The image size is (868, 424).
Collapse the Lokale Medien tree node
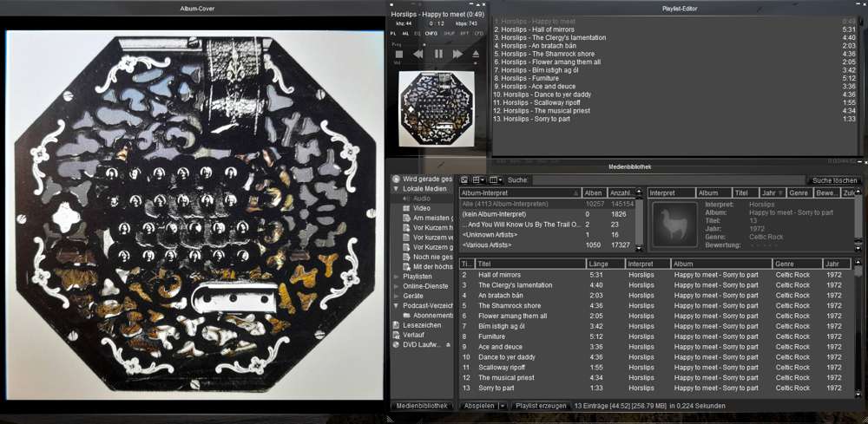397,188
